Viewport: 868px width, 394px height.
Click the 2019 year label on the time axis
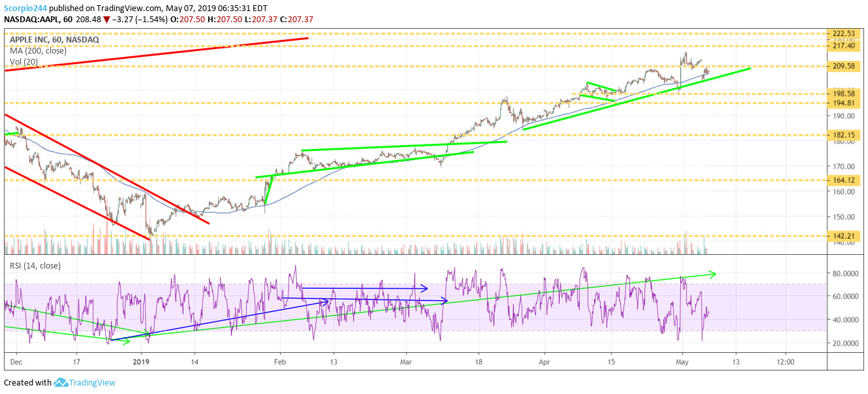(142, 361)
